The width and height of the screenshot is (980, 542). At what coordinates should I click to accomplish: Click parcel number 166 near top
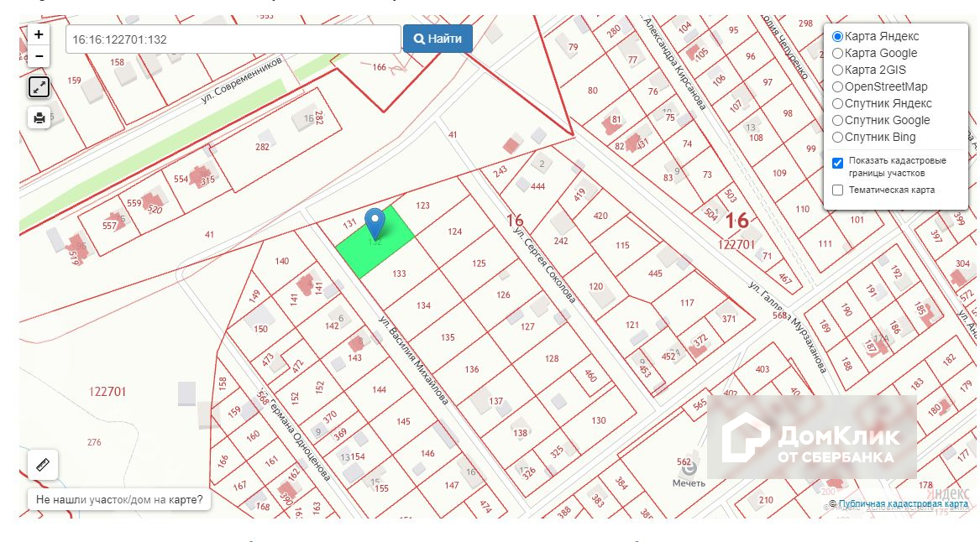click(x=380, y=67)
